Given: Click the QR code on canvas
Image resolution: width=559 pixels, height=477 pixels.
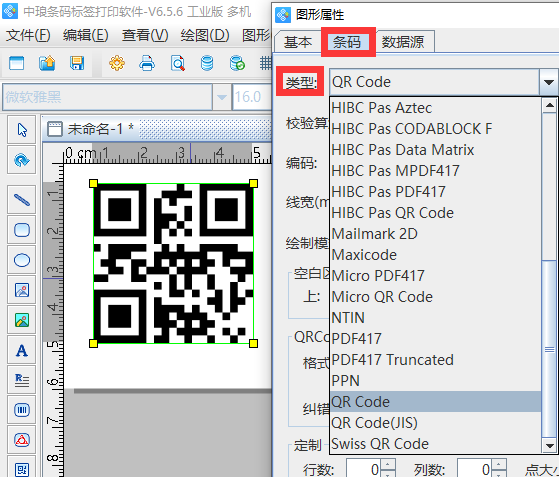Looking at the screenshot, I should tap(173, 263).
